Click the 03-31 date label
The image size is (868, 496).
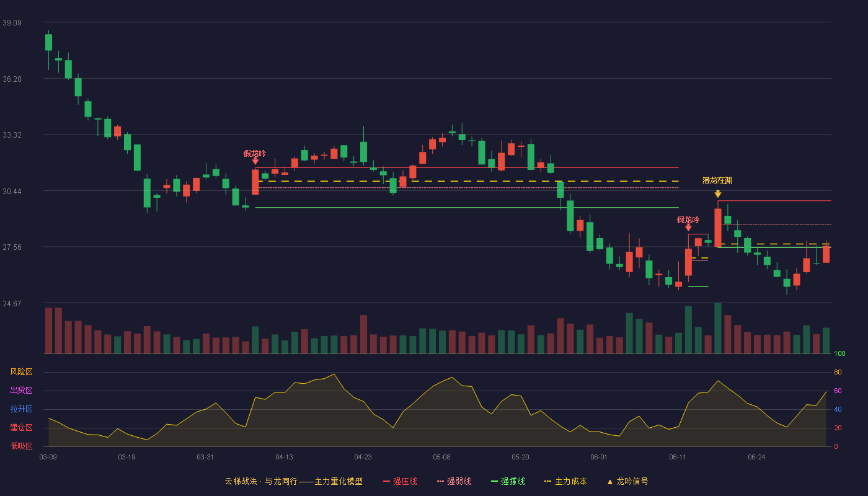click(205, 457)
